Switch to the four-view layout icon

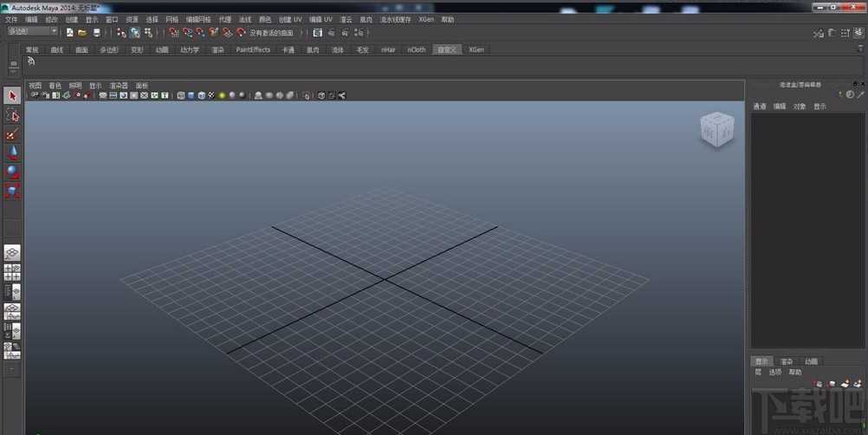pyautogui.click(x=12, y=272)
